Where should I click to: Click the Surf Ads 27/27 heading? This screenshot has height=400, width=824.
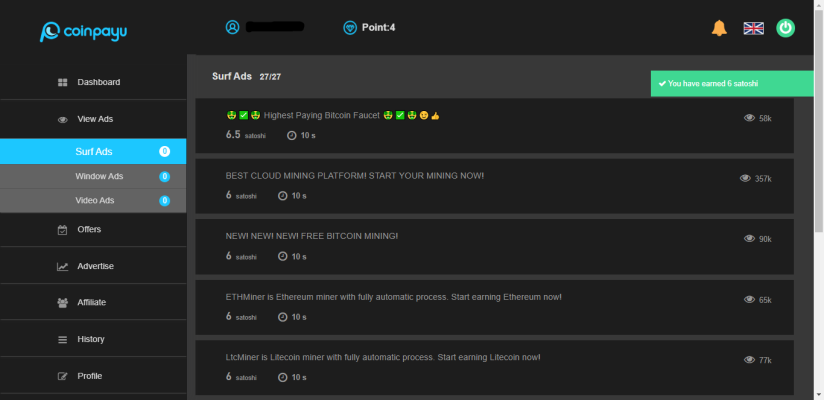click(246, 77)
